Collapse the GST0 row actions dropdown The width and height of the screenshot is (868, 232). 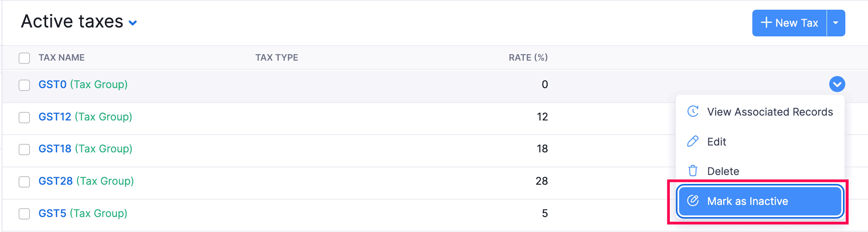(x=837, y=84)
